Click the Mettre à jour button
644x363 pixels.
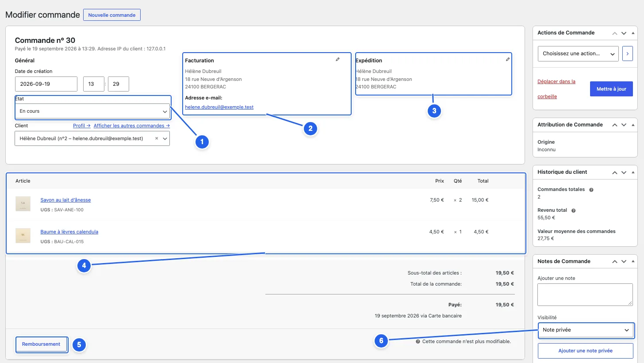point(611,89)
